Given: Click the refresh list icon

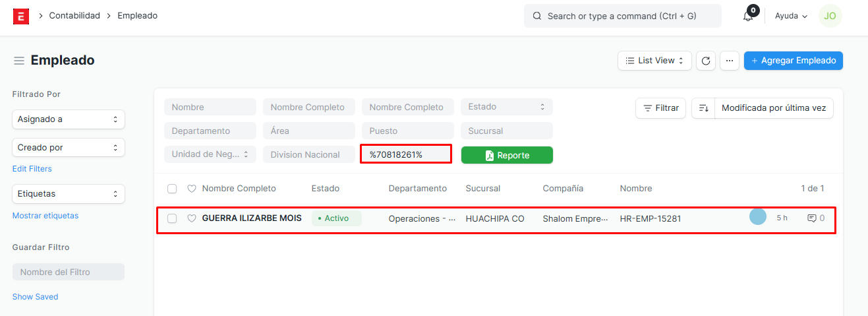Looking at the screenshot, I should point(706,61).
